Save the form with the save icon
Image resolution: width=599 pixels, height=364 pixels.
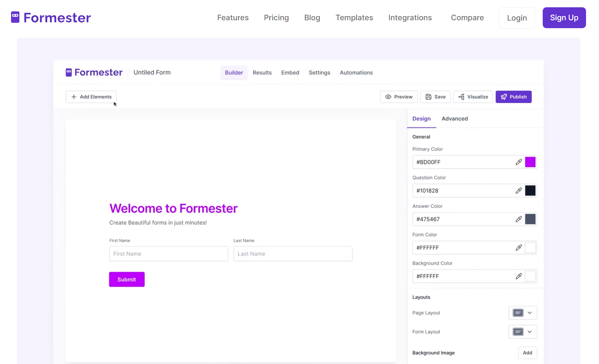[x=429, y=97]
